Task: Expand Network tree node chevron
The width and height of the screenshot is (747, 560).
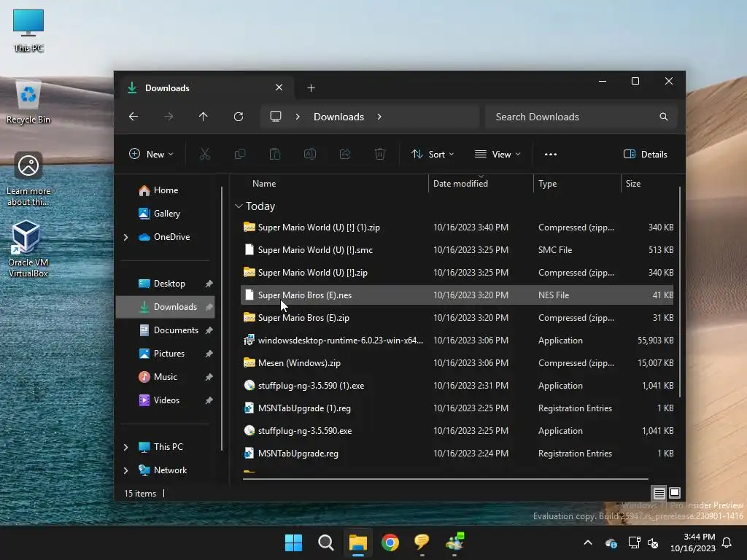Action: click(x=125, y=470)
